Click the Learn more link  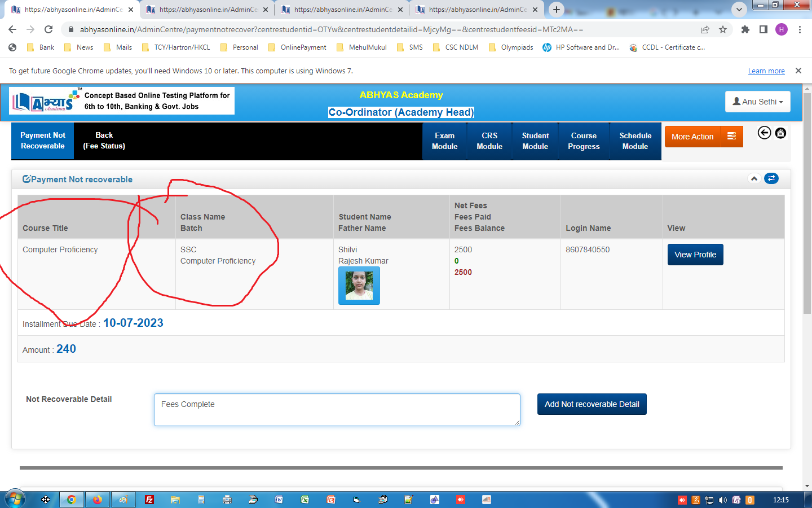766,71
